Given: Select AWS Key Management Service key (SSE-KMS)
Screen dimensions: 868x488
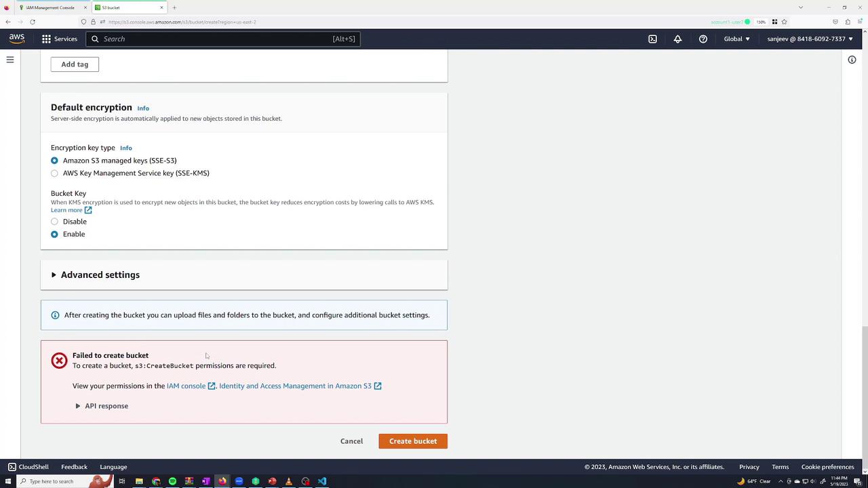Looking at the screenshot, I should coord(54,173).
